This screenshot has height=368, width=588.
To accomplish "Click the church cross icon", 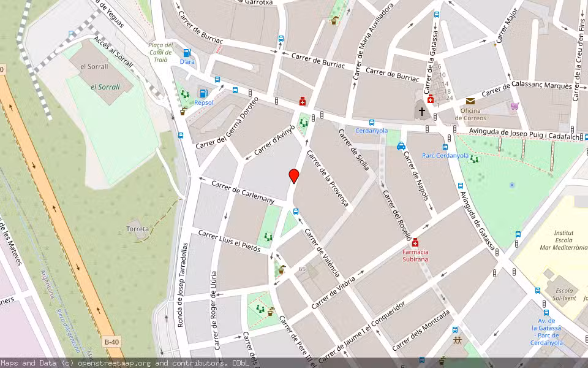I will pyautogui.click(x=422, y=111).
